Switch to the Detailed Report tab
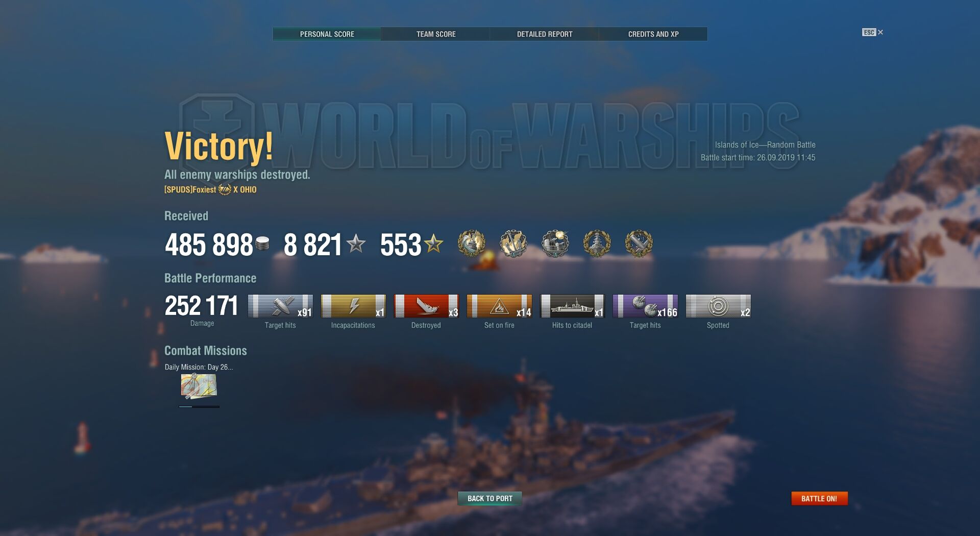 [545, 34]
